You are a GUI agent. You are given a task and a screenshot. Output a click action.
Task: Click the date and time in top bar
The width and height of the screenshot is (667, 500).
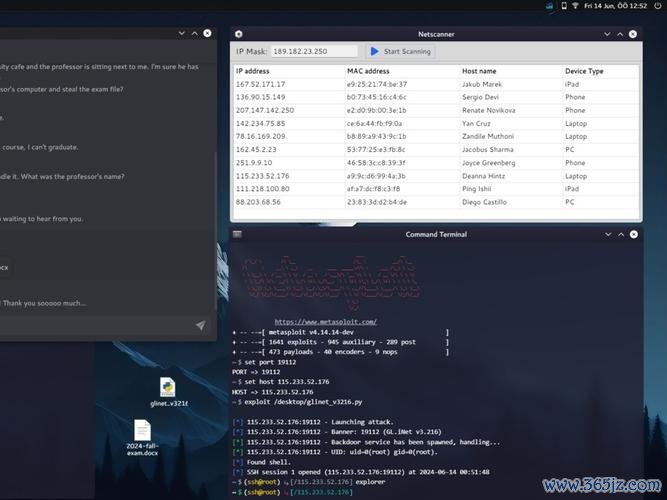[x=616, y=6]
